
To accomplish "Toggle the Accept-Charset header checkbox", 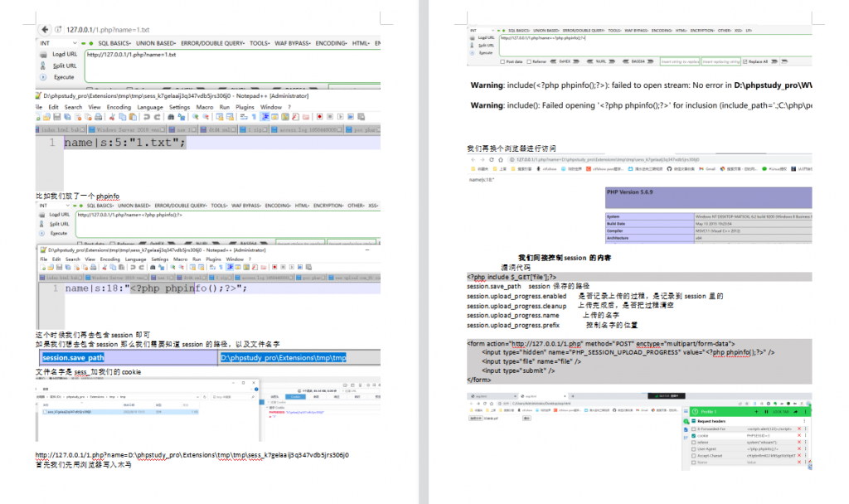I will click(694, 456).
